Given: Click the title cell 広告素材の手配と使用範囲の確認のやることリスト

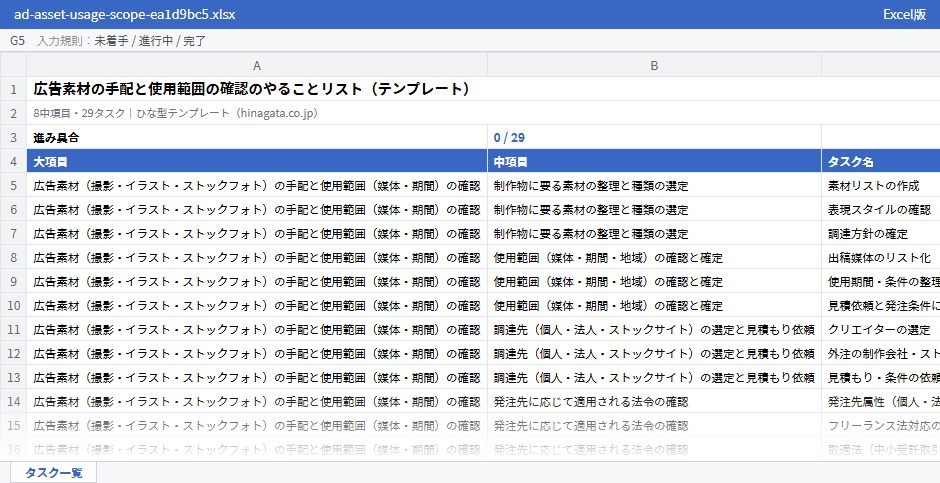Looking at the screenshot, I should (483, 89).
